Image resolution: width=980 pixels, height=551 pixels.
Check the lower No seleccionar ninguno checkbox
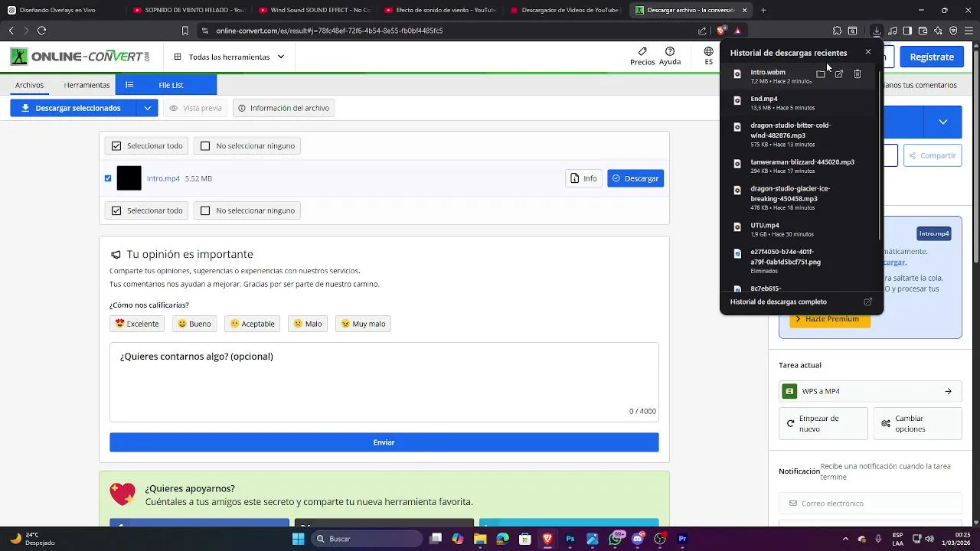(x=205, y=210)
